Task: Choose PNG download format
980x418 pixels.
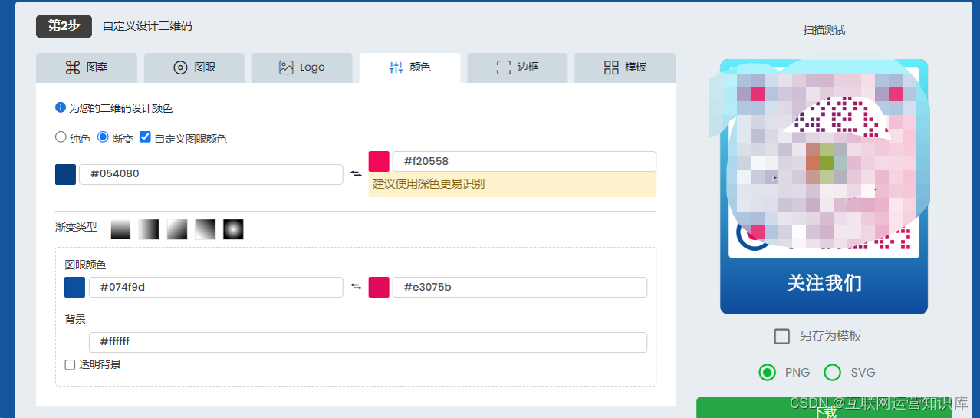Action: click(x=767, y=372)
